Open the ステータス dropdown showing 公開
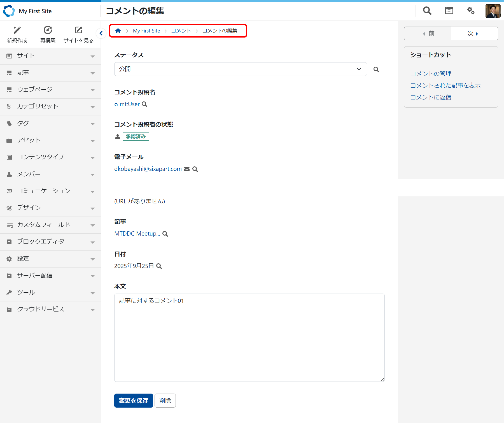 [x=240, y=69]
